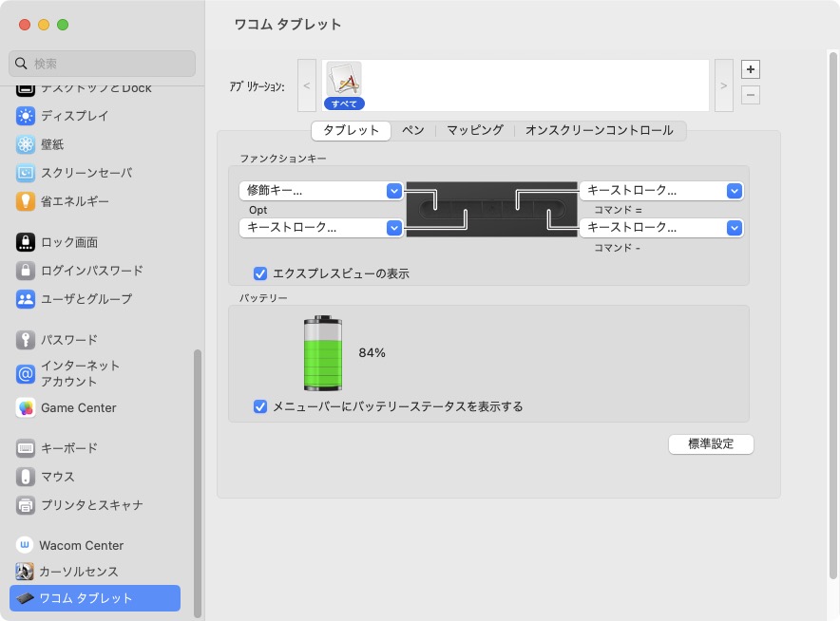
Task: Select the すべて application icon
Action: coord(344,85)
